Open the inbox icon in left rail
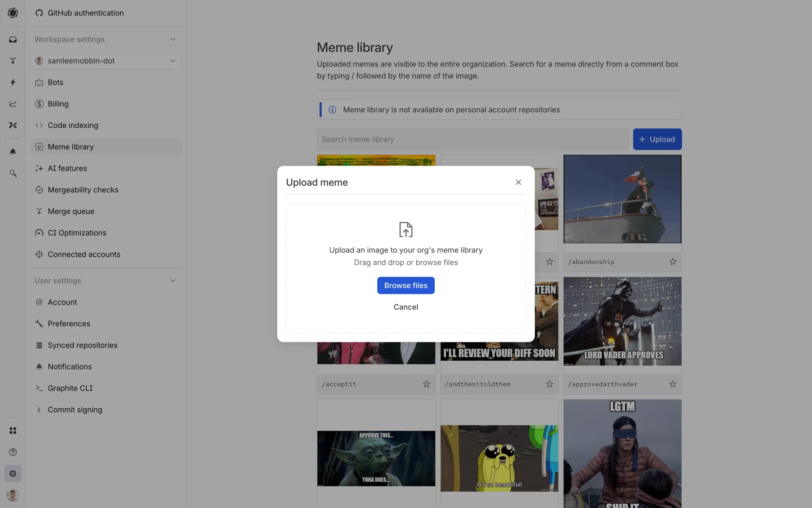The width and height of the screenshot is (812, 508). click(13, 39)
